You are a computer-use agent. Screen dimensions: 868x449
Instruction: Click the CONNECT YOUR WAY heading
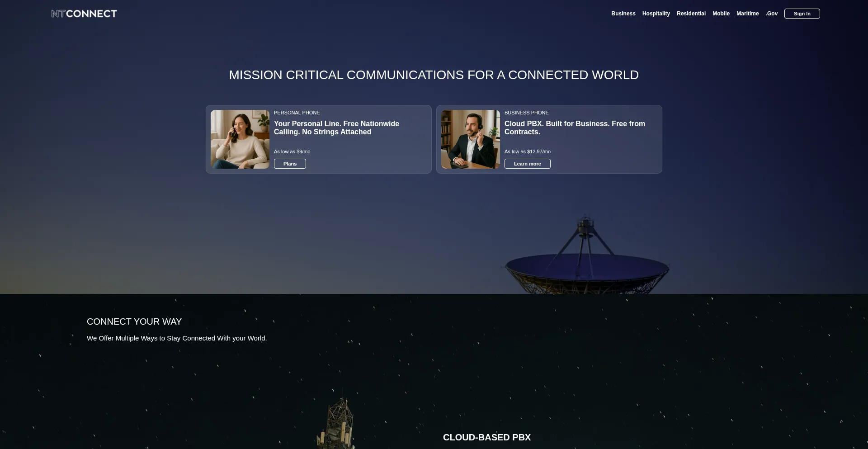click(134, 321)
